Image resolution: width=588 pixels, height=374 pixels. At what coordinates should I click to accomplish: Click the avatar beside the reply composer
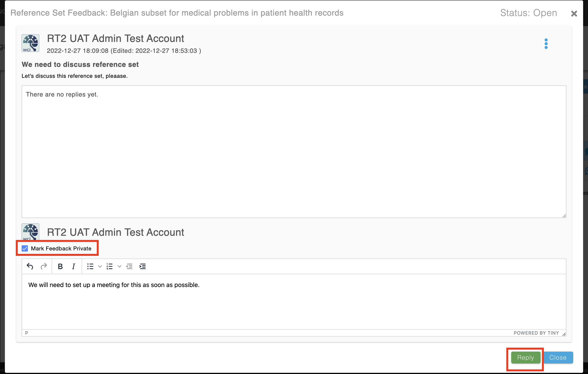tap(31, 232)
